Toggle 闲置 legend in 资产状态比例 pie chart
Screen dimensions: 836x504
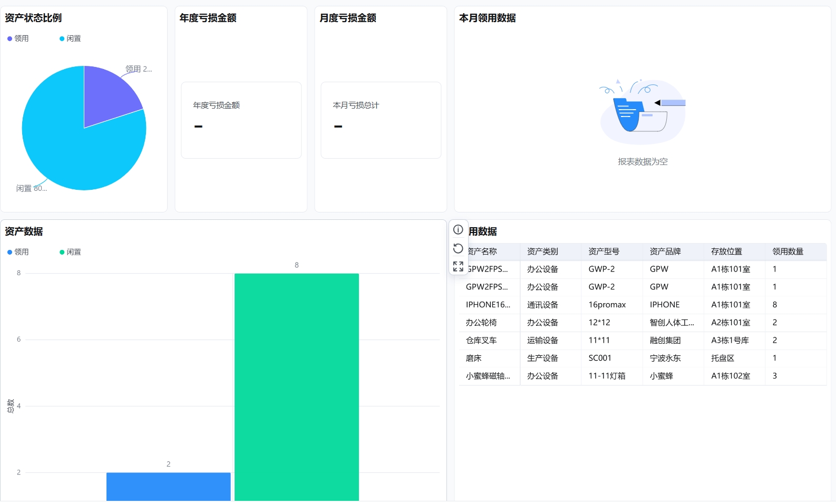pyautogui.click(x=70, y=38)
